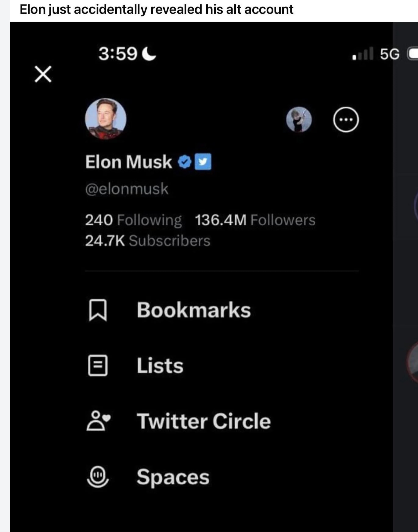
Task: Open the Elon Musk display name
Action: tap(128, 162)
